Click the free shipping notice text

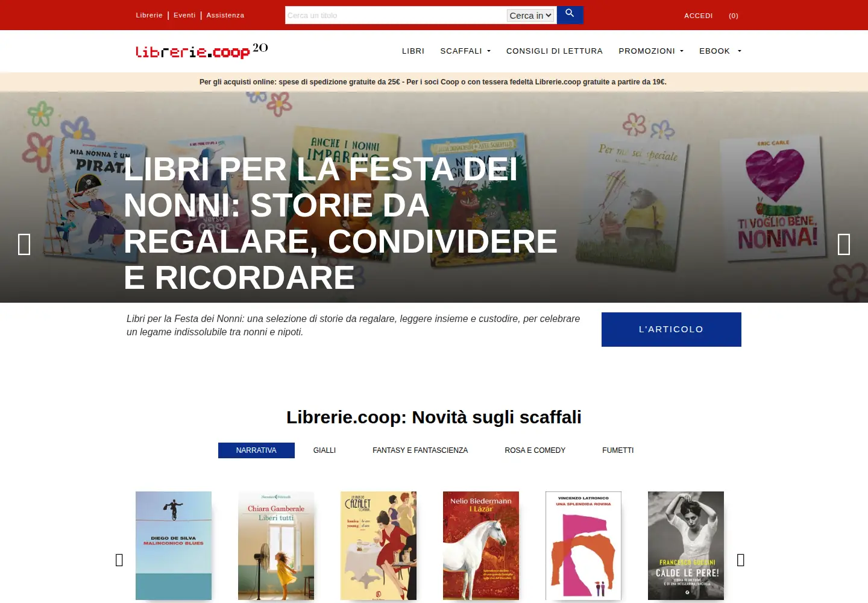pyautogui.click(x=433, y=82)
